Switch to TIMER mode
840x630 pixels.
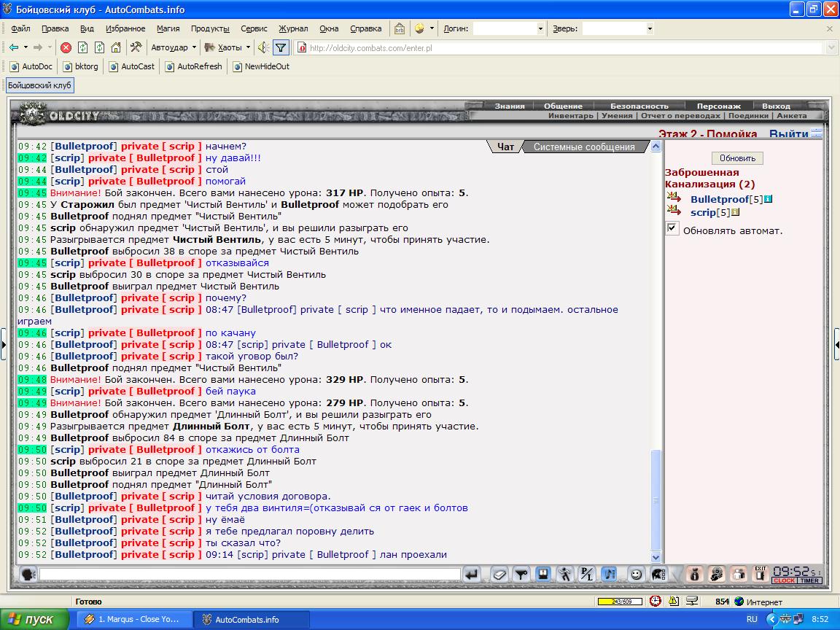click(x=809, y=580)
